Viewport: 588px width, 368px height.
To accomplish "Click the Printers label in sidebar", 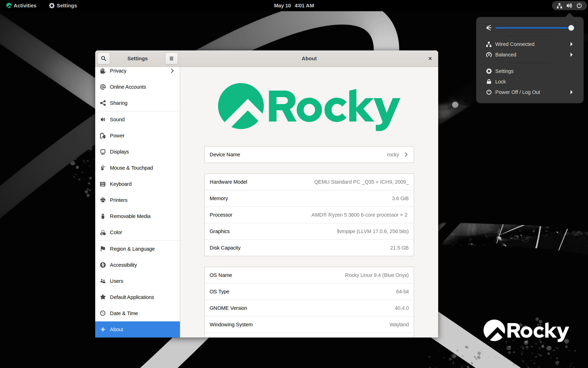I will point(119,200).
